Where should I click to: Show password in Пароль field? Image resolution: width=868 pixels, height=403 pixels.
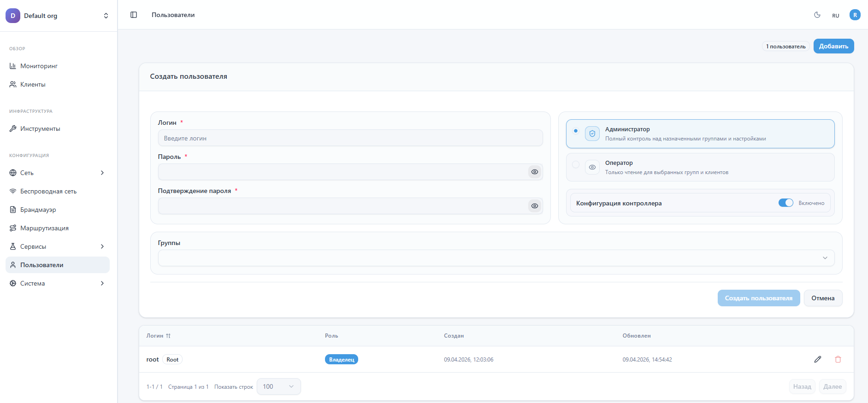pyautogui.click(x=534, y=172)
